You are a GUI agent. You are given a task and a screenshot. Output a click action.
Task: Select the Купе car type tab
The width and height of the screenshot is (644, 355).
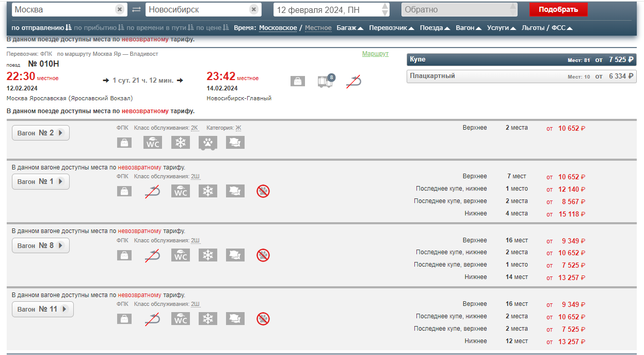pyautogui.click(x=521, y=60)
